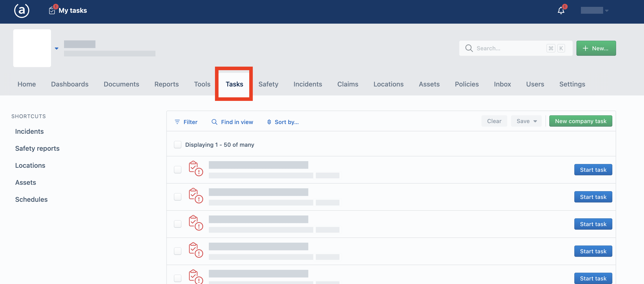The height and width of the screenshot is (284, 644).
Task: Click the plus icon on New button
Action: point(585,48)
